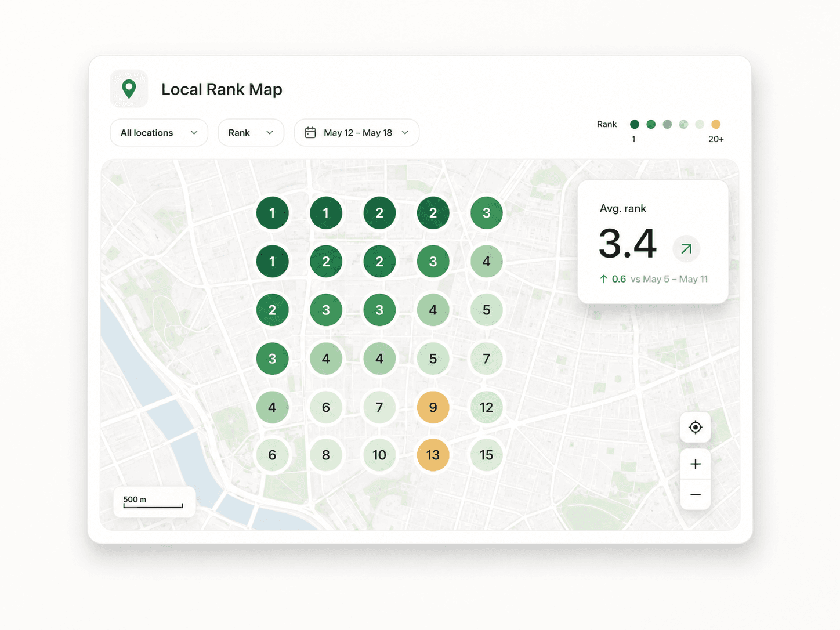Image resolution: width=840 pixels, height=630 pixels.
Task: Click the vs May 5 – May 11 text
Action: tap(669, 279)
